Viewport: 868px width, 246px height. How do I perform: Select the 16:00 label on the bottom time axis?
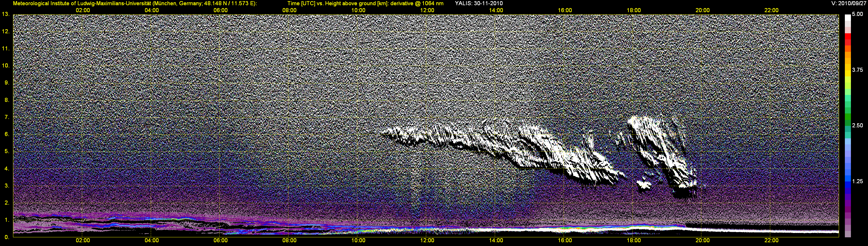coord(565,240)
